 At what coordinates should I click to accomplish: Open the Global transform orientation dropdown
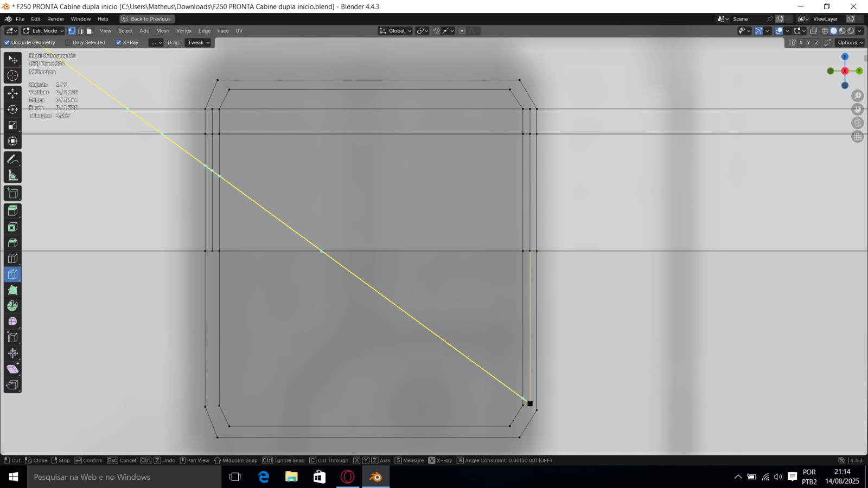coord(395,31)
